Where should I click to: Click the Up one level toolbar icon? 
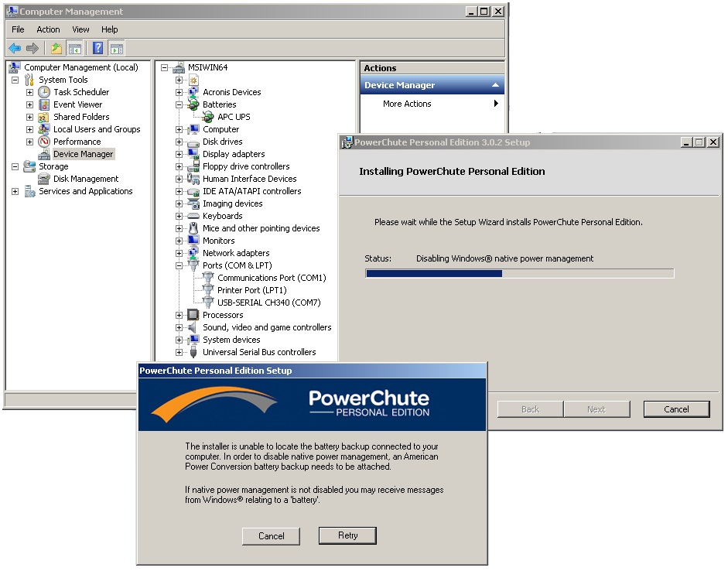pyautogui.click(x=56, y=48)
